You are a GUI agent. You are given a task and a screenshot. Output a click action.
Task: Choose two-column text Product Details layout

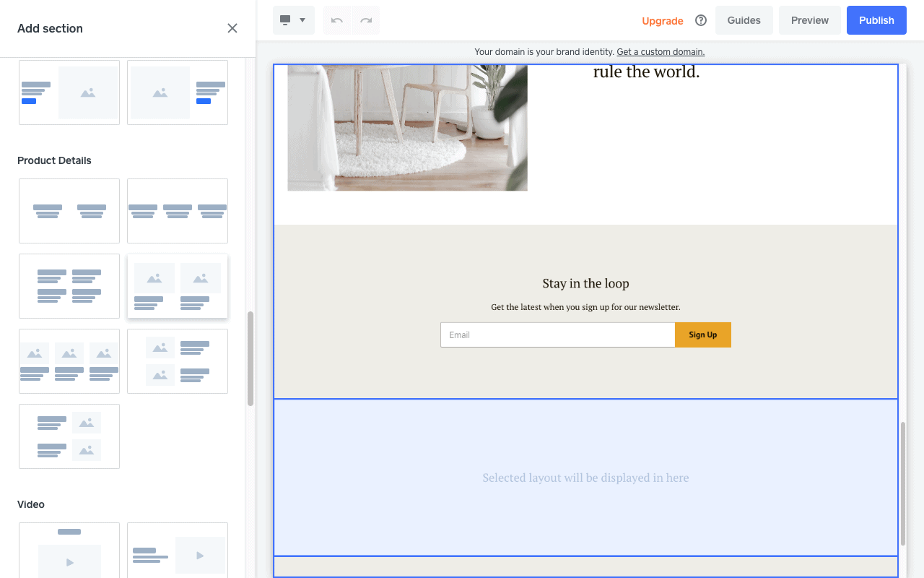click(69, 211)
